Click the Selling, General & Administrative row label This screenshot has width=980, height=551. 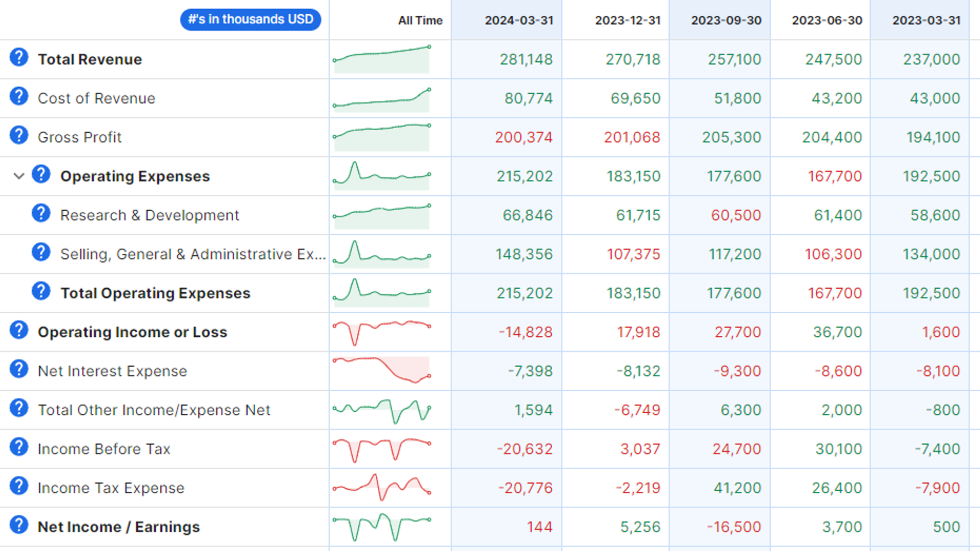click(193, 254)
